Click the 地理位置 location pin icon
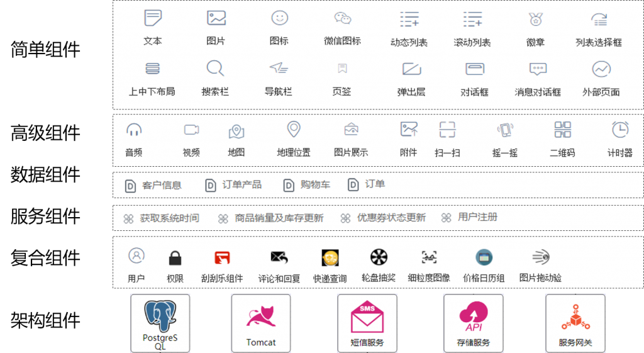The width and height of the screenshot is (644, 353). click(293, 130)
